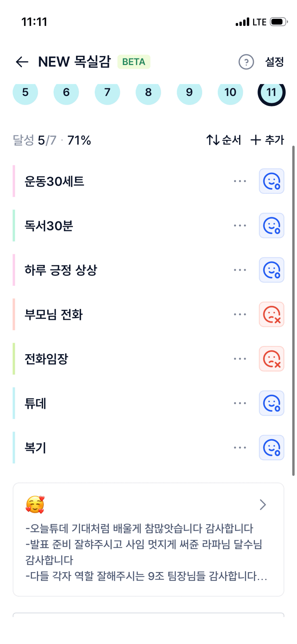
Task: Toggle the 부모님 전화 sad face status
Action: pyautogui.click(x=272, y=315)
